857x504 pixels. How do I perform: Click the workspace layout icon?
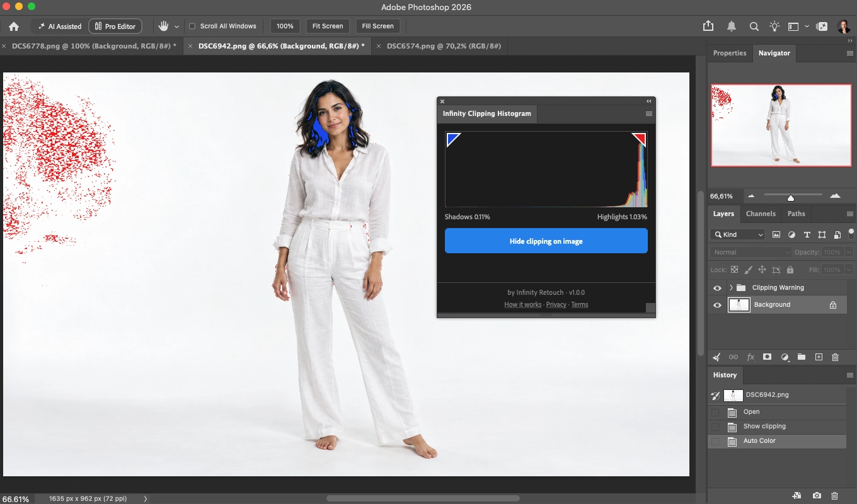click(793, 26)
